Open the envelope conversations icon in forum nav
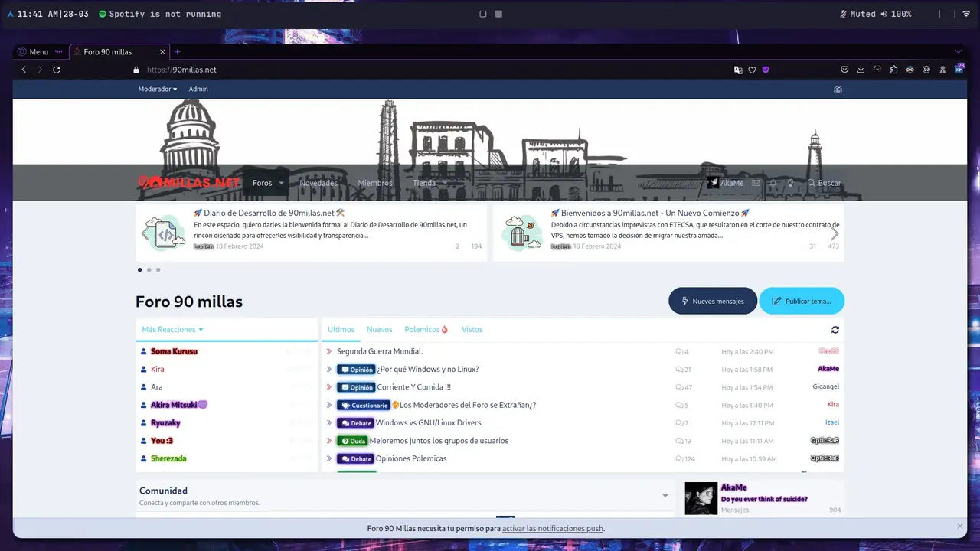 coord(756,183)
